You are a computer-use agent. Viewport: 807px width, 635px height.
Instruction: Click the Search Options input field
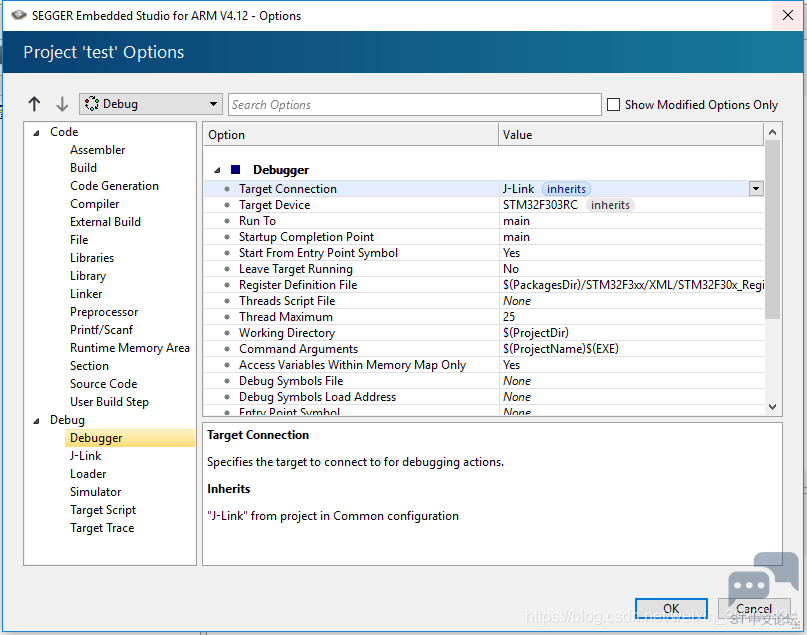point(414,104)
